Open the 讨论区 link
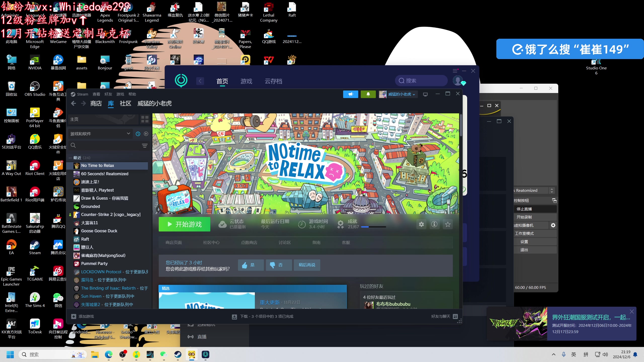The height and width of the screenshot is (362, 644). pos(285,243)
